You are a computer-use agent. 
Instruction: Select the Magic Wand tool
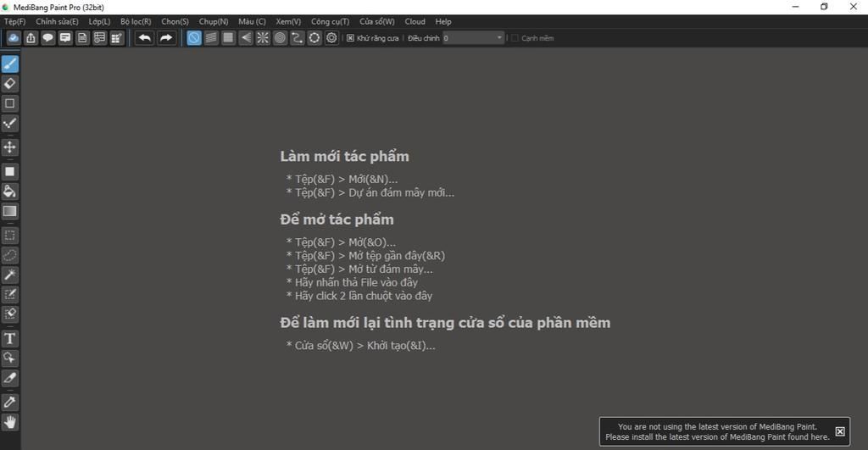[x=10, y=275]
